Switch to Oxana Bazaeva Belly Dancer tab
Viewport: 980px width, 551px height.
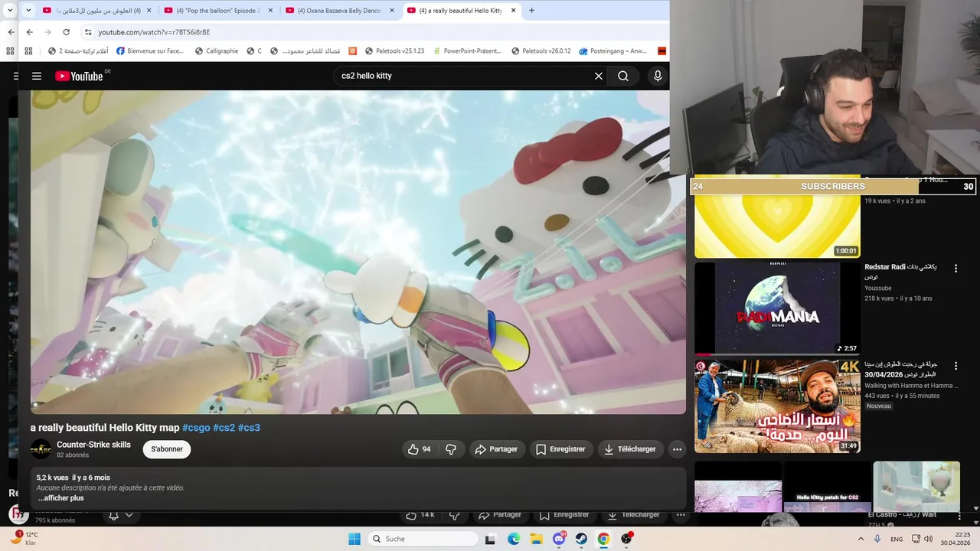coord(340,11)
